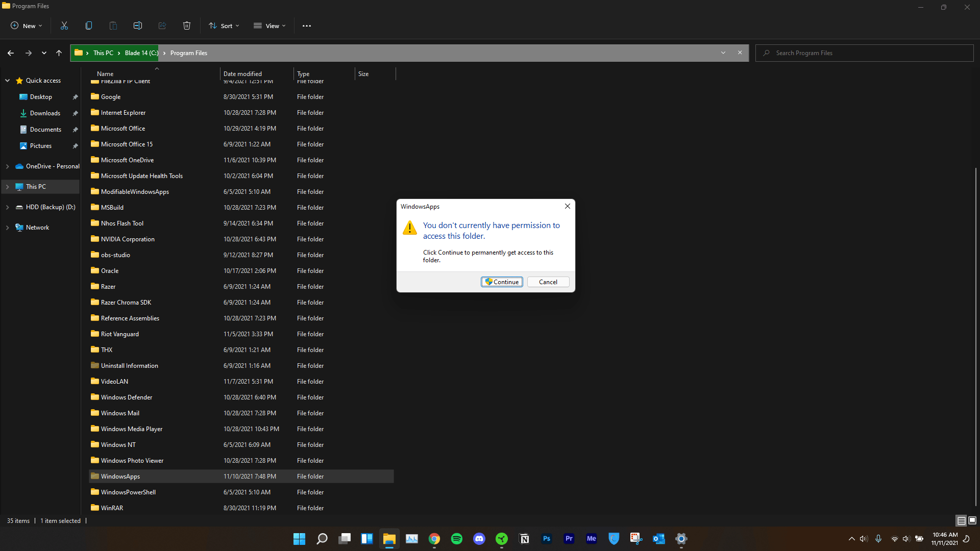
Task: Expand This PC tree node
Action: 8,187
